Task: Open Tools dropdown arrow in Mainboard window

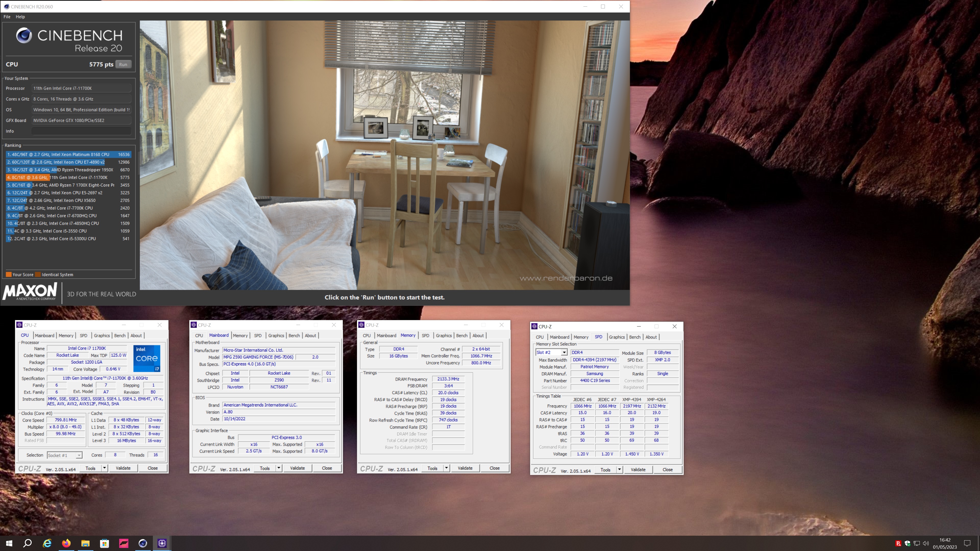Action: pyautogui.click(x=278, y=468)
